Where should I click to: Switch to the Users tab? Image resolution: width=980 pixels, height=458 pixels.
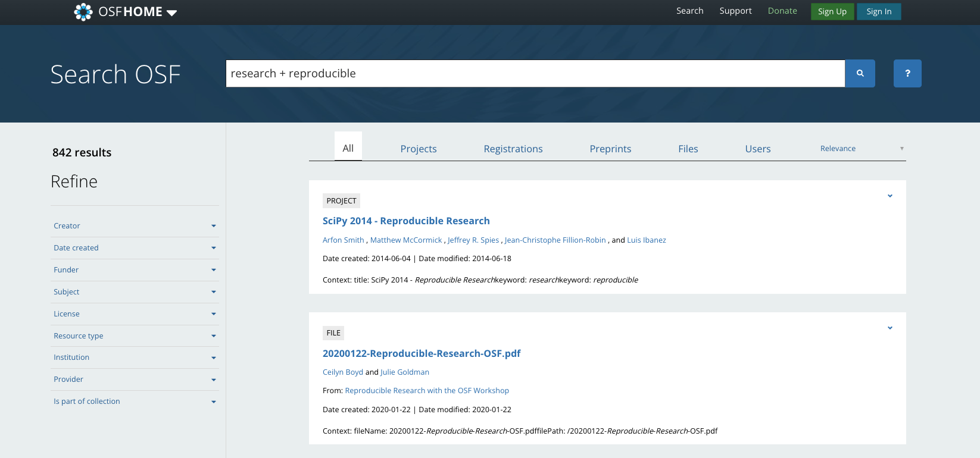click(x=758, y=149)
